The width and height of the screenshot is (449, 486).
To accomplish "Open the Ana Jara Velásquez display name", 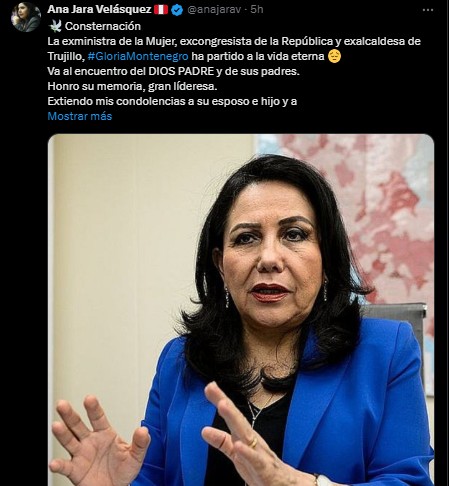I will point(99,9).
